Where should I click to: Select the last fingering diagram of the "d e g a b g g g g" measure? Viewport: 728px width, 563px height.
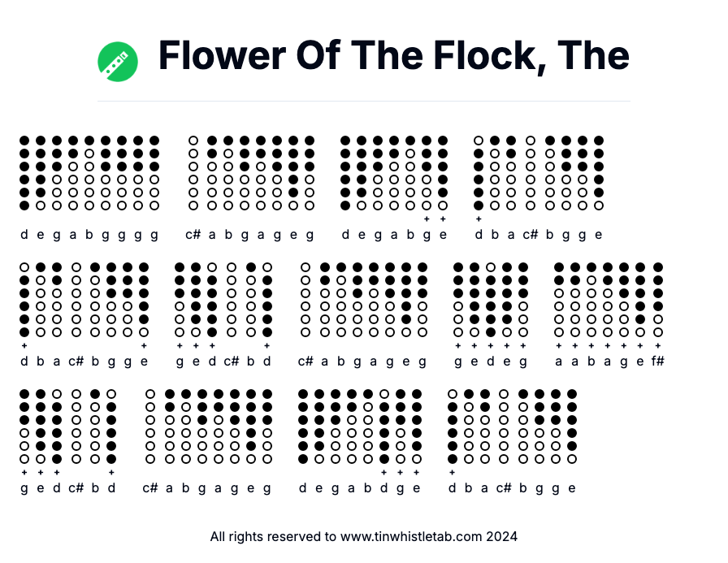tap(154, 173)
